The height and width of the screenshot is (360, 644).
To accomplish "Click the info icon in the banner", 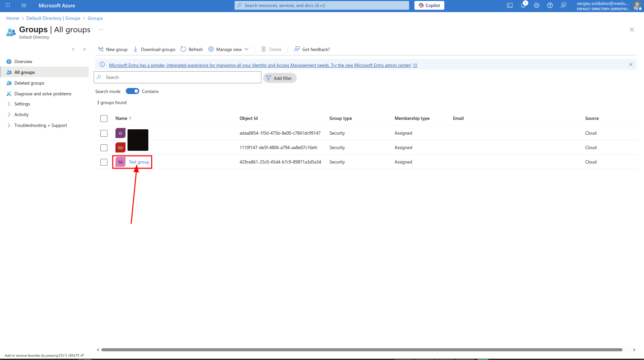I will click(102, 64).
